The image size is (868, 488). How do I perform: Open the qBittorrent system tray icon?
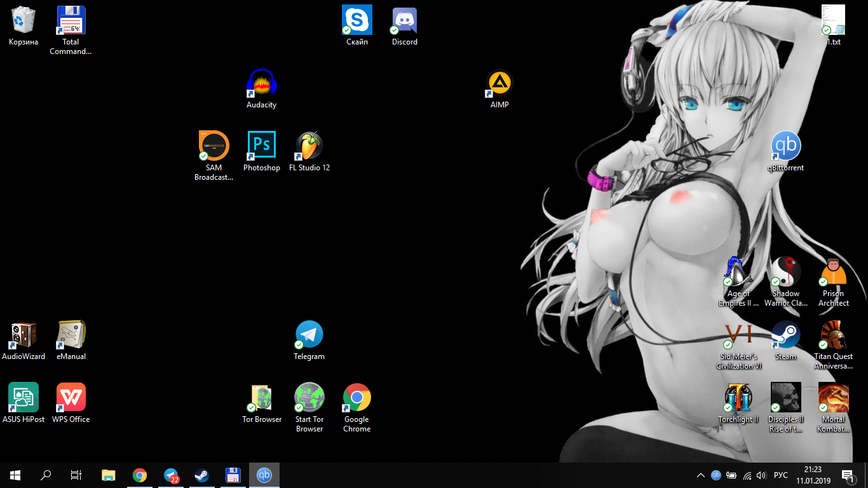(x=716, y=475)
